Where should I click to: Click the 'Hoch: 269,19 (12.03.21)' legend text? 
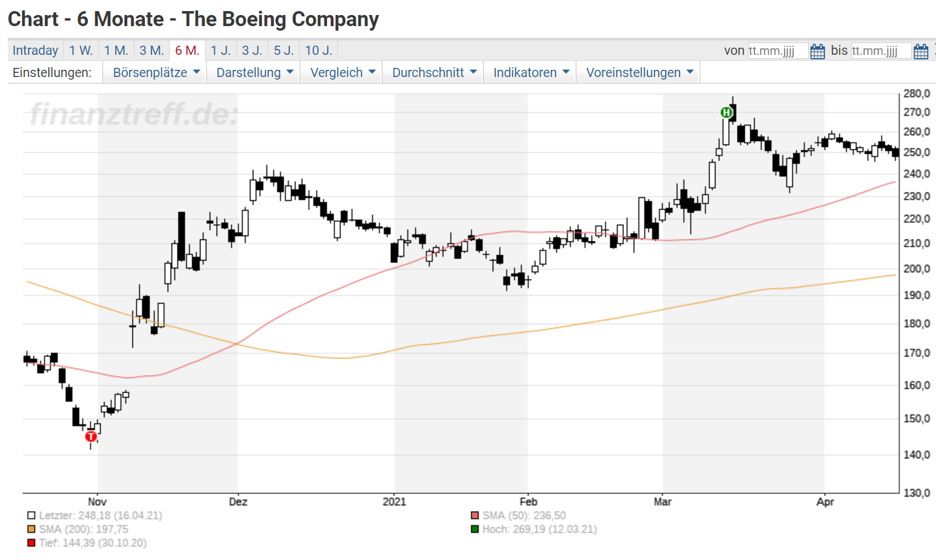[x=540, y=529]
